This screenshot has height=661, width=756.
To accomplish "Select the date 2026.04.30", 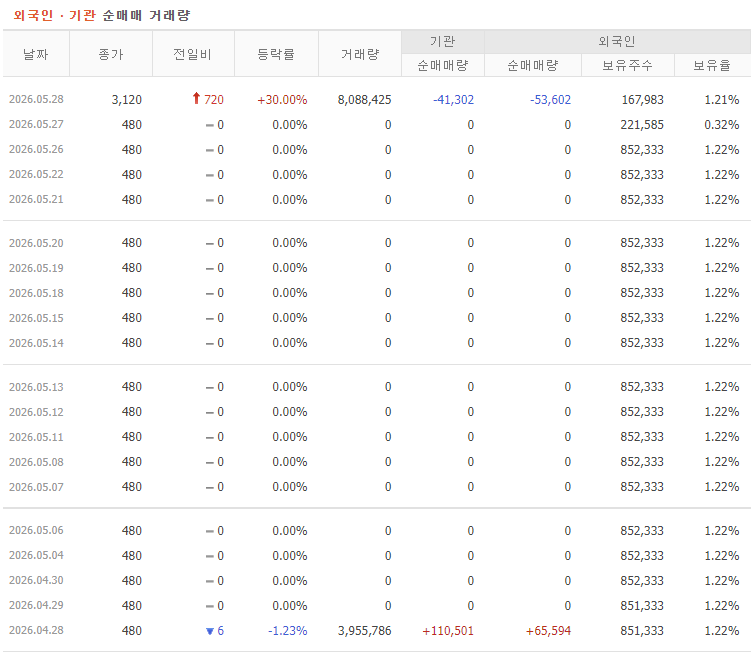I will click(36, 580).
